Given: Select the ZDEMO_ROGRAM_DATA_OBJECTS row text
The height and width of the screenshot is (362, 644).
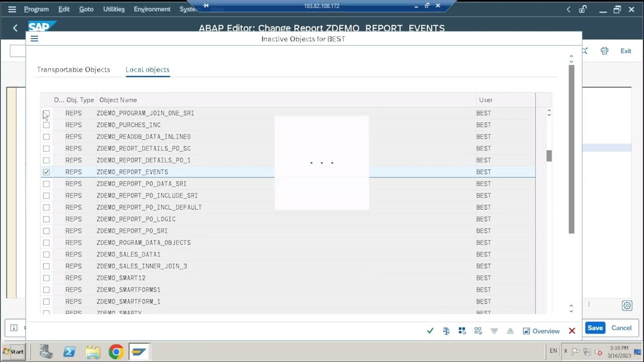Looking at the screenshot, I should coord(143,242).
